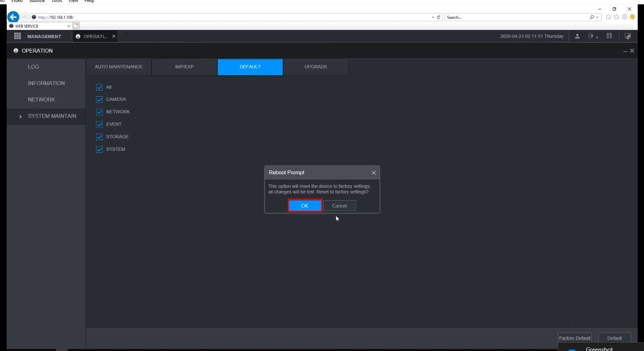Select the DEFAULT tab
Image resolution: width=644 pixels, height=351 pixels.
point(250,67)
